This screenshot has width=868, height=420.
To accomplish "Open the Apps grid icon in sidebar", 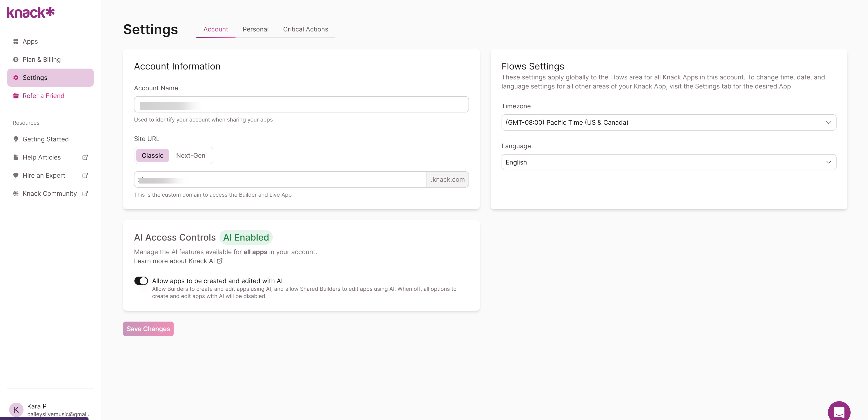I will tap(15, 41).
